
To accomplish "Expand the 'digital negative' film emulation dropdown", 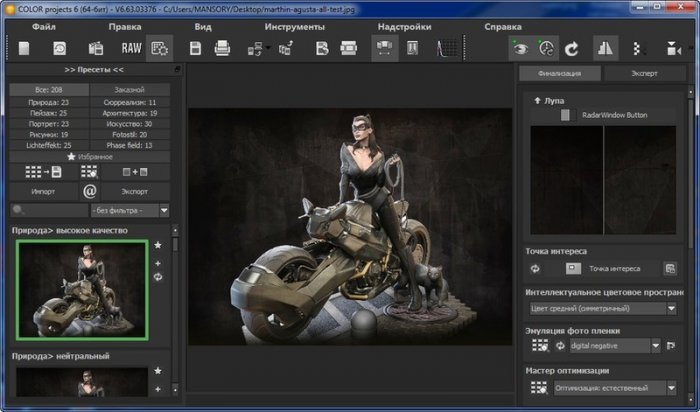I will 655,346.
